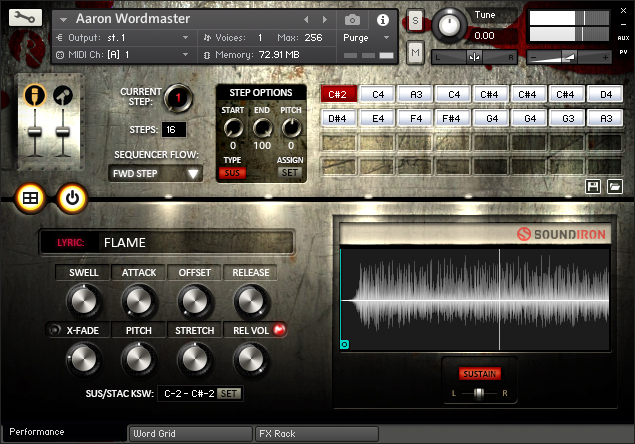Open the instrument info icon

383,19
